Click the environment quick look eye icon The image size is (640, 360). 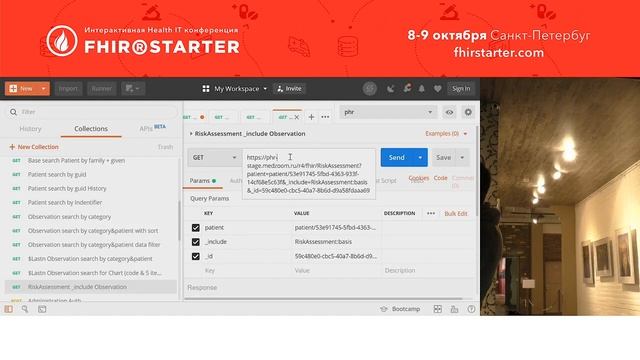point(449,112)
